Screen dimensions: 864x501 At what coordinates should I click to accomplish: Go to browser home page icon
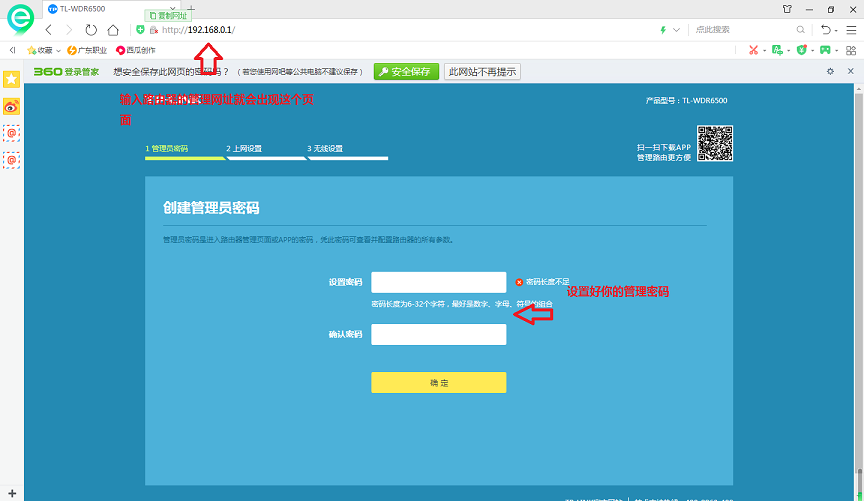113,30
